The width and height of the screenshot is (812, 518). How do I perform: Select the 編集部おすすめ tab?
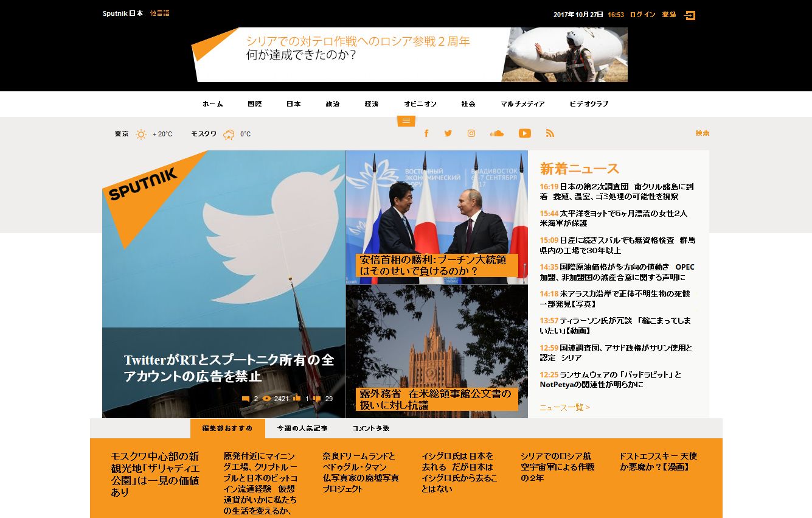coord(227,429)
